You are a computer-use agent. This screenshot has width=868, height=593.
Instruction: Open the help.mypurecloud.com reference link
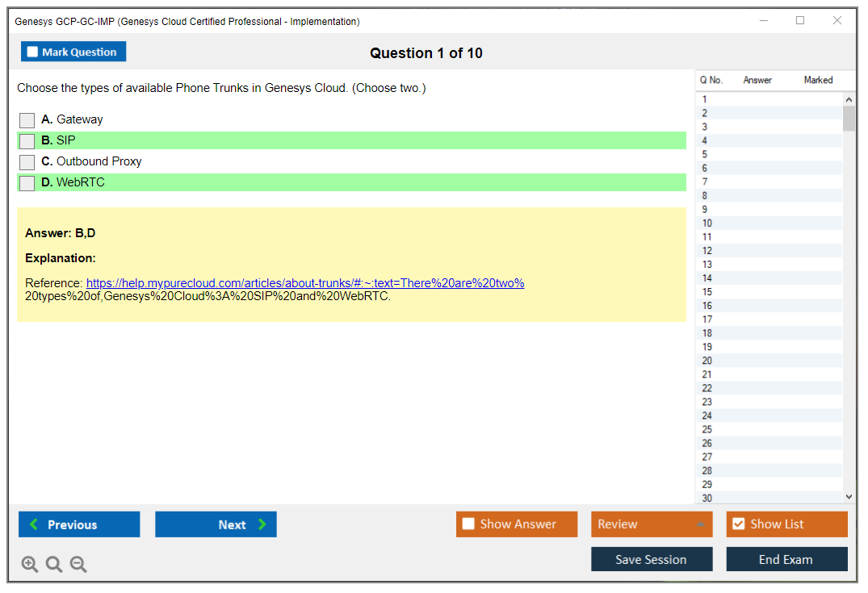[305, 283]
